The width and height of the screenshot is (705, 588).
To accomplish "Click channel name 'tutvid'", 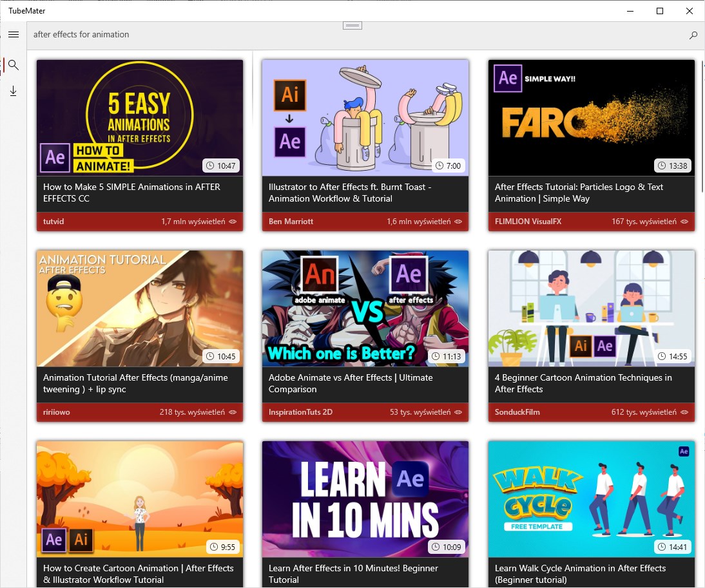I will [x=53, y=222].
